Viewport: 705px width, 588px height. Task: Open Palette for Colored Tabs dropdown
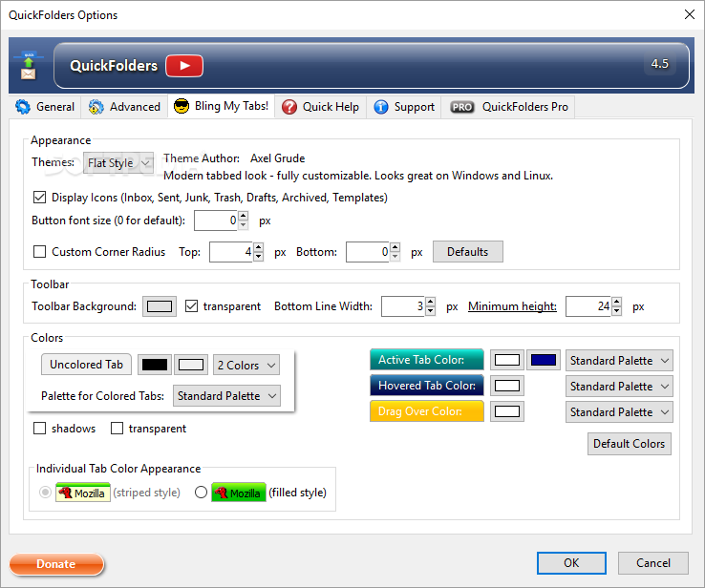click(x=226, y=396)
